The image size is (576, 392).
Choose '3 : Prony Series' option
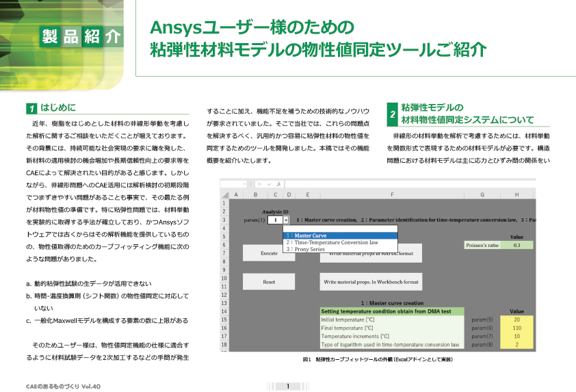coord(340,249)
